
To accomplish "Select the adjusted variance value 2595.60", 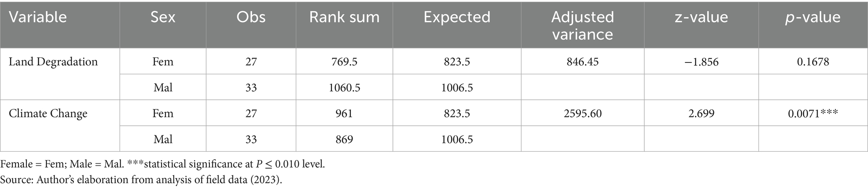I will [x=583, y=114].
